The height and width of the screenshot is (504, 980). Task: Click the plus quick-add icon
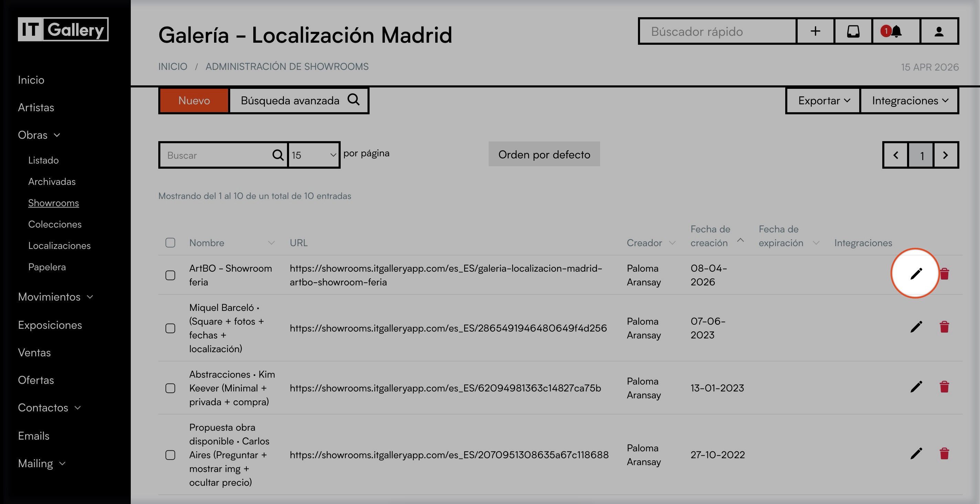tap(815, 31)
